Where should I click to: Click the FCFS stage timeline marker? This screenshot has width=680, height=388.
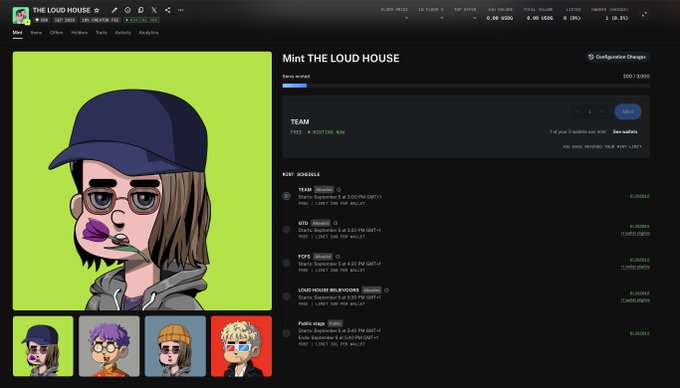(x=287, y=263)
